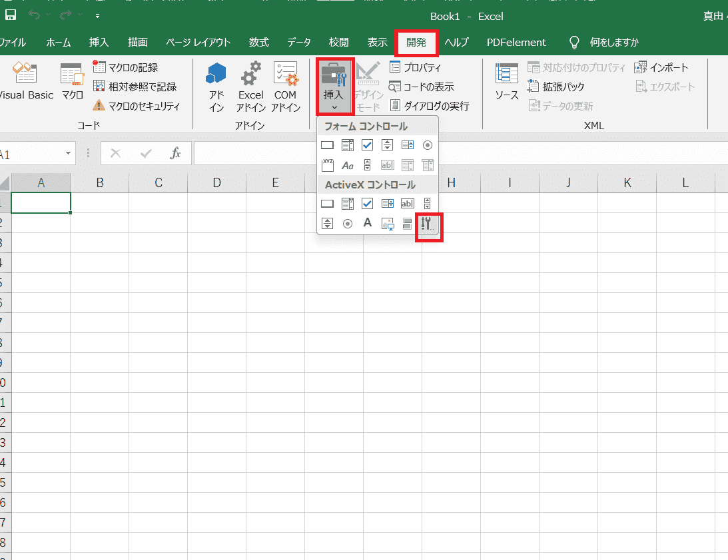The image size is (728, 560).
Task: Collapse the 挿入 controls dropdown button
Action: coord(334,87)
